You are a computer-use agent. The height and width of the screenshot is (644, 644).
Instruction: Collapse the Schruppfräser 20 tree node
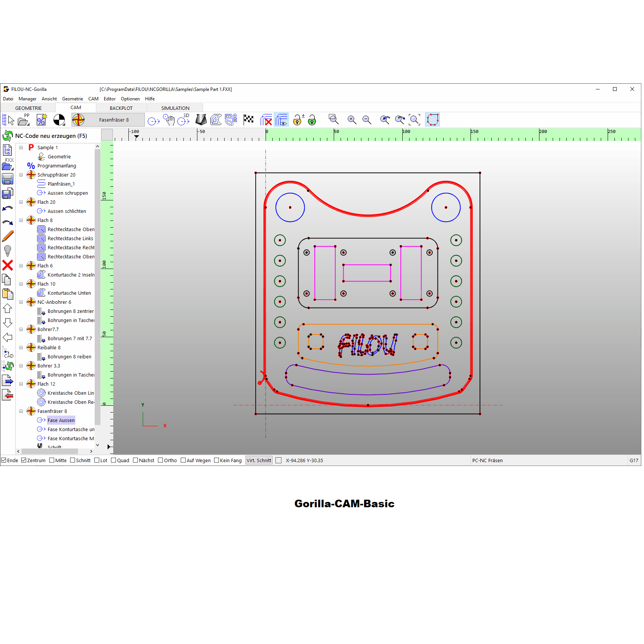[21, 175]
